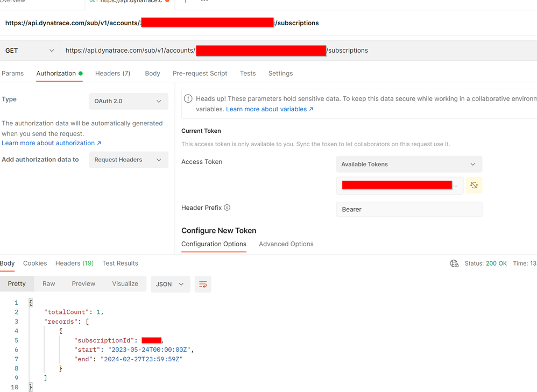This screenshot has height=392, width=537.
Task: Select the Raw response view
Action: (x=49, y=284)
